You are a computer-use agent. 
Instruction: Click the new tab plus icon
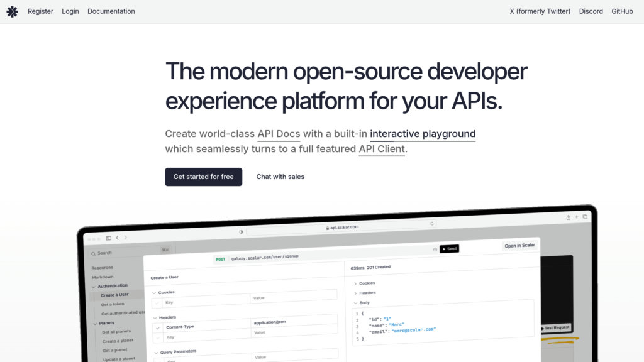(x=576, y=217)
